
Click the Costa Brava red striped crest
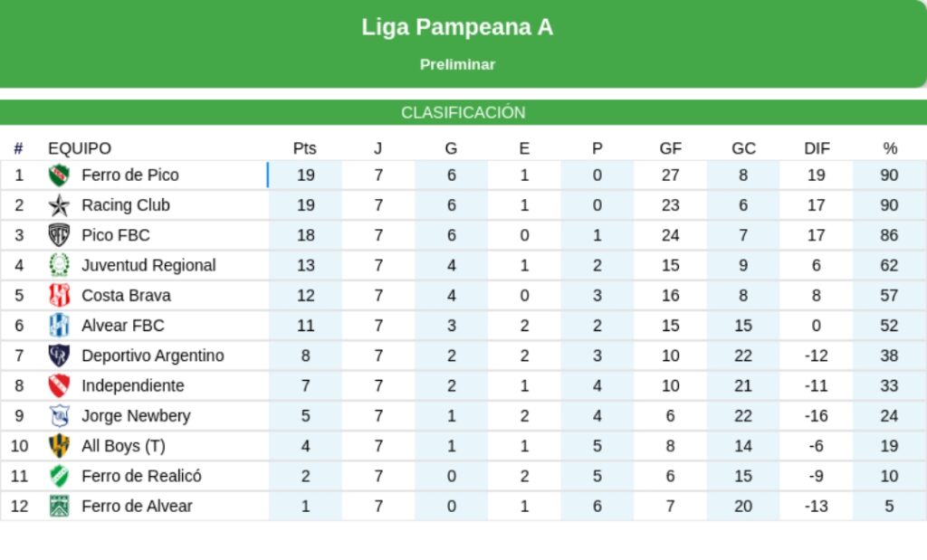point(59,295)
